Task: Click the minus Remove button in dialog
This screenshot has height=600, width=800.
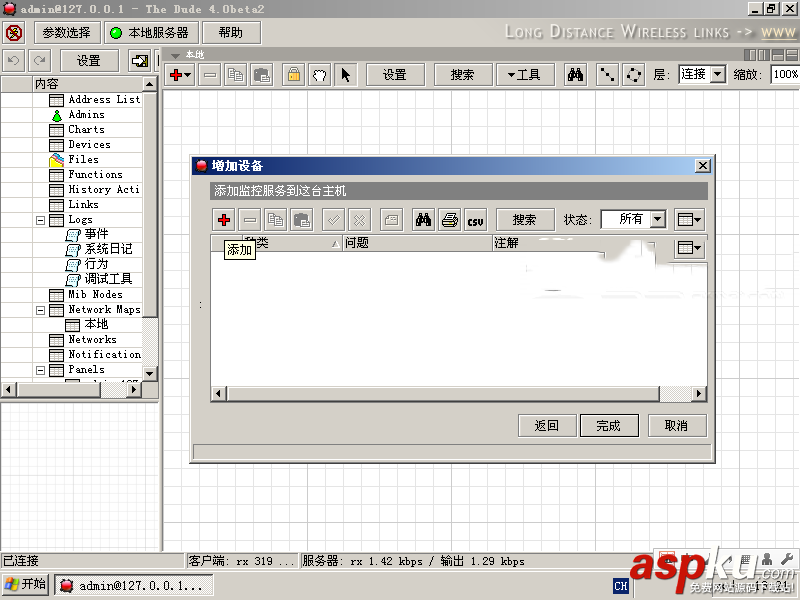Action: [x=249, y=220]
